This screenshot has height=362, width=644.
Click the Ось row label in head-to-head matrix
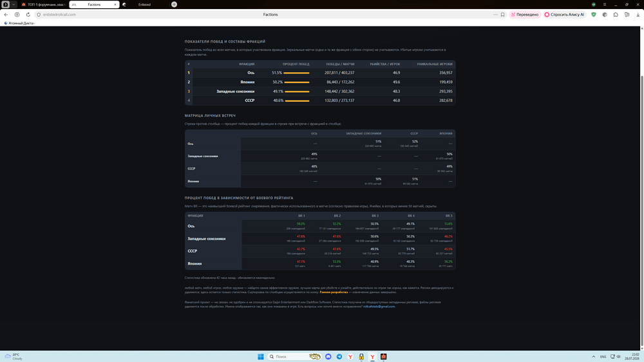tap(191, 144)
